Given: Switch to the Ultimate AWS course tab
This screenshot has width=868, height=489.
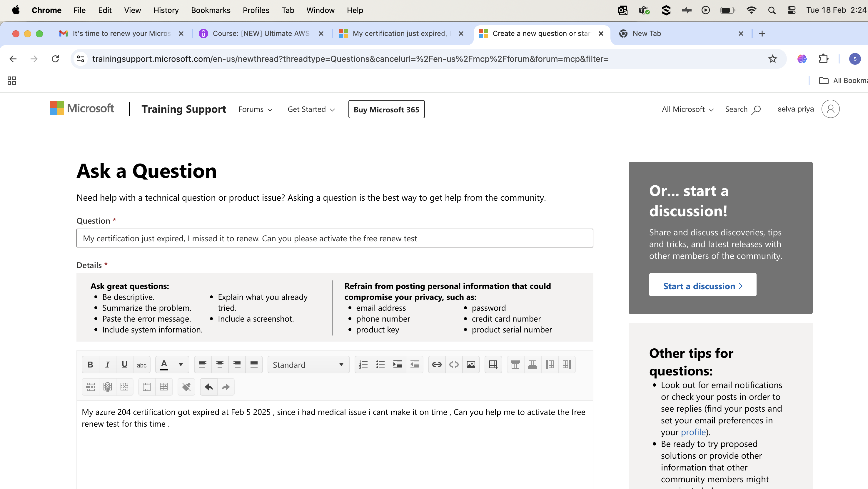Looking at the screenshot, I should (261, 33).
